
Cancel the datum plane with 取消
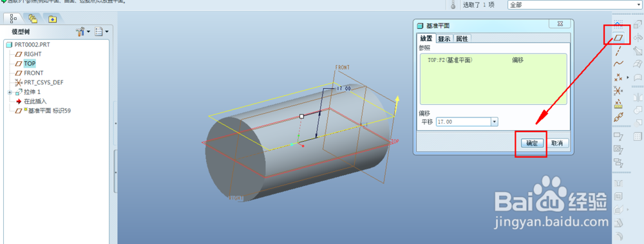coord(557,144)
